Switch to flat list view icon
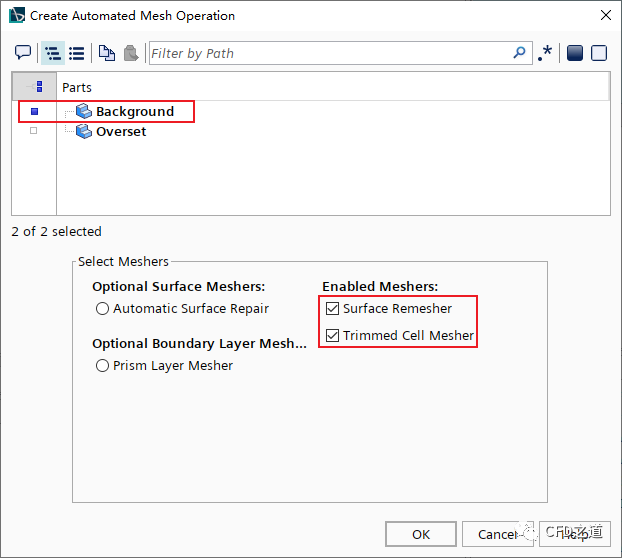Viewport: 622px width, 558px height. pyautogui.click(x=77, y=53)
